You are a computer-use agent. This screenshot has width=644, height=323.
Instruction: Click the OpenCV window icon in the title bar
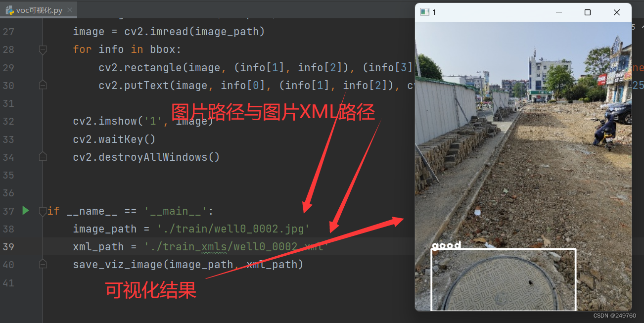click(424, 12)
